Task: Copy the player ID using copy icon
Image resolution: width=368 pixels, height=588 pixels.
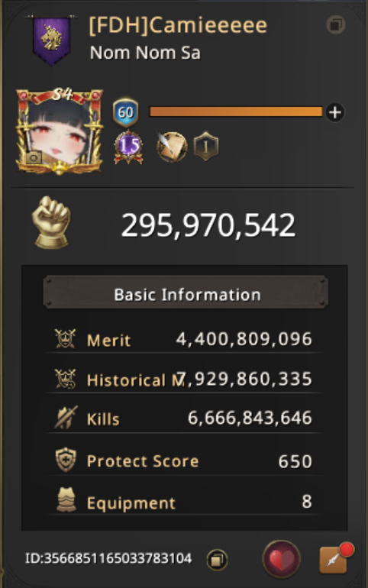Action: [217, 560]
